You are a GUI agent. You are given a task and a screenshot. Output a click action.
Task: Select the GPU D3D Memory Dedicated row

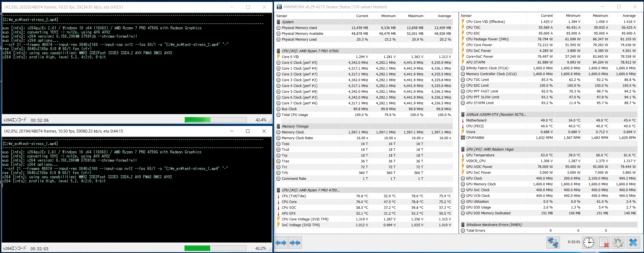click(x=549, y=213)
